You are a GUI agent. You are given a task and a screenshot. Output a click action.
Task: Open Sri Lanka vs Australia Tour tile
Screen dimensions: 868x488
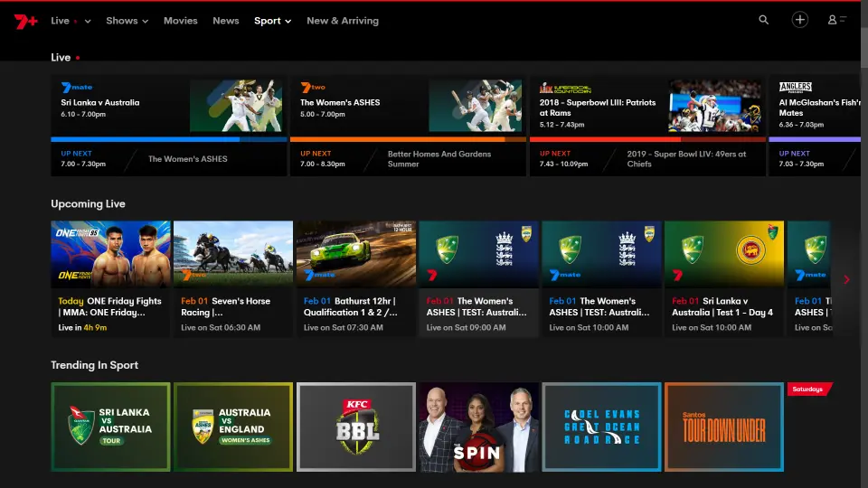tap(110, 427)
